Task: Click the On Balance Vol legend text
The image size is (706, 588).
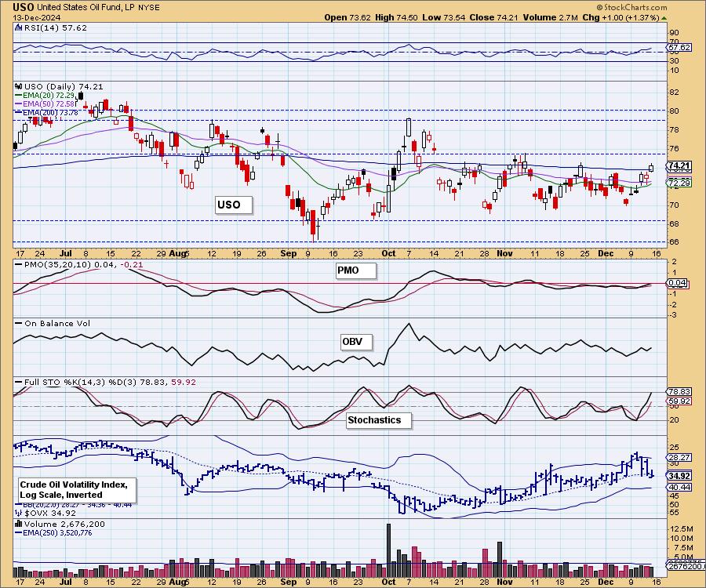Action: click(x=57, y=323)
